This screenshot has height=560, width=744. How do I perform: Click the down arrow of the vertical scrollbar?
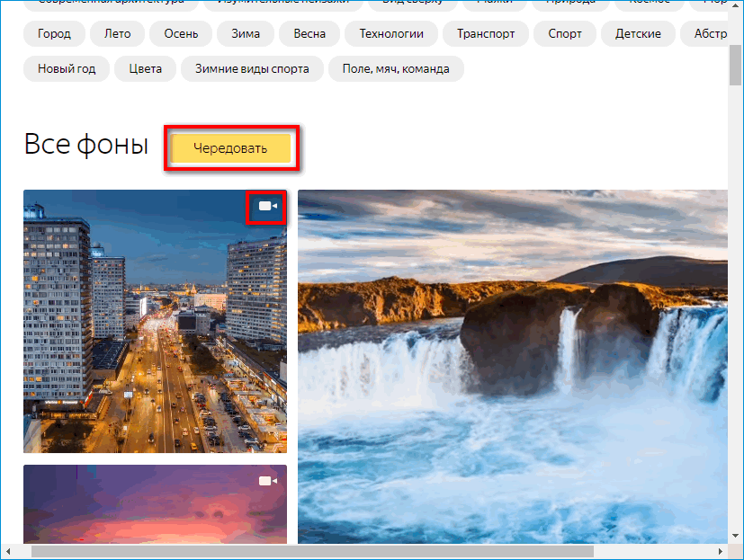(736, 537)
